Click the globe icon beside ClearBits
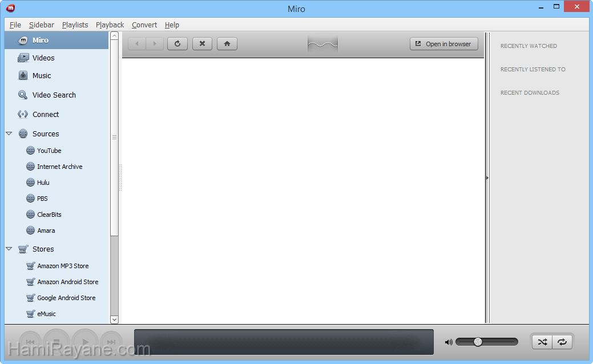 [x=31, y=215]
